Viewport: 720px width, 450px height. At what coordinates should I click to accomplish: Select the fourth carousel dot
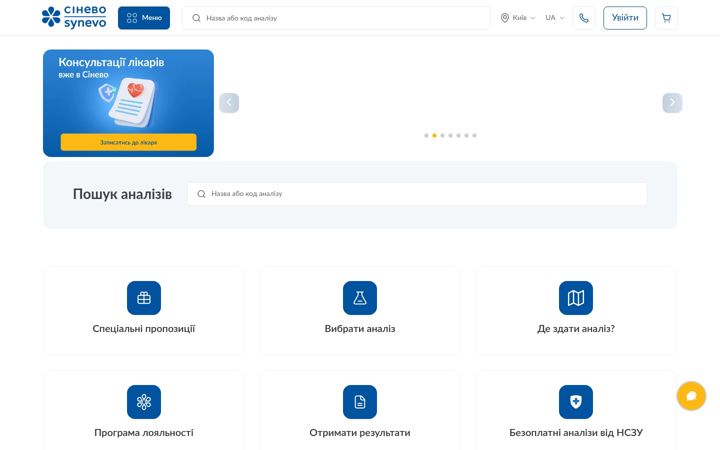tap(450, 135)
